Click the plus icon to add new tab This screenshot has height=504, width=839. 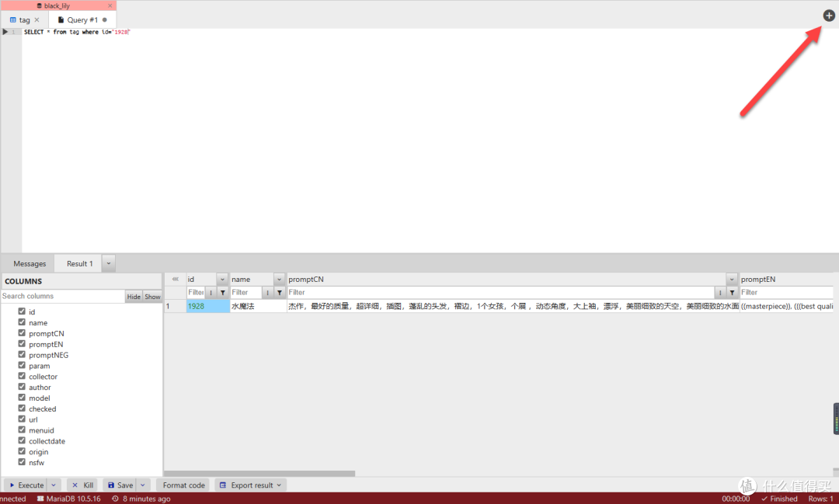(829, 16)
